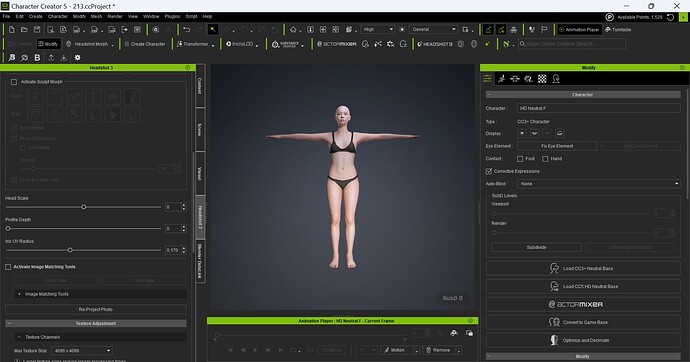This screenshot has height=362, width=690.
Task: Adjust the Profile Depth slider handle
Action: tap(8, 228)
